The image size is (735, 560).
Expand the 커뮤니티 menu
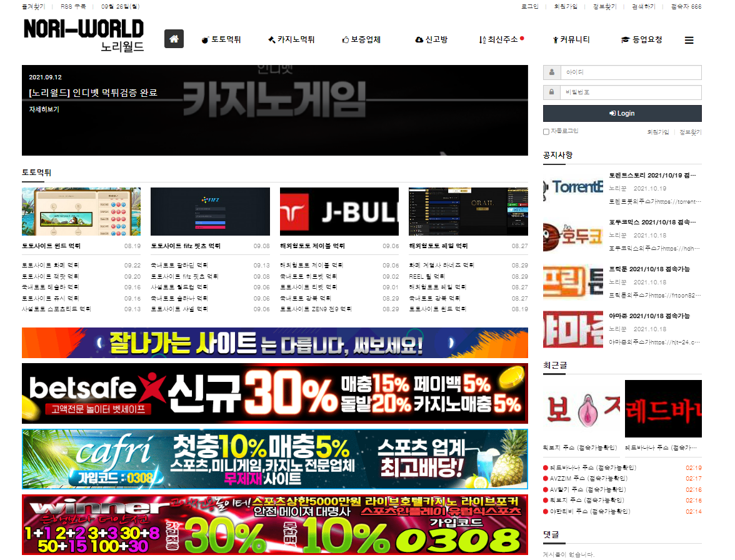tap(571, 40)
